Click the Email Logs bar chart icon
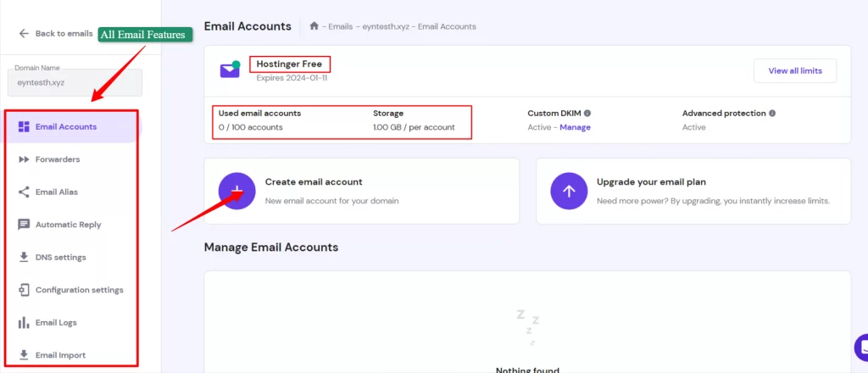The height and width of the screenshot is (373, 868). (x=24, y=323)
